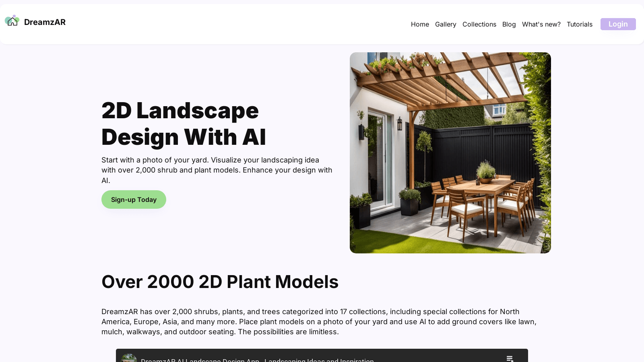Click the "DreamzAR has over 2,000 shrubs" paragraph
This screenshot has height=362, width=644.
click(x=319, y=322)
